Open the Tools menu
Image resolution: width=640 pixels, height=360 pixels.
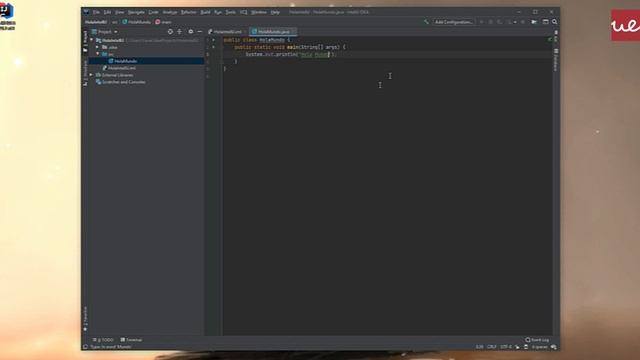click(x=231, y=12)
